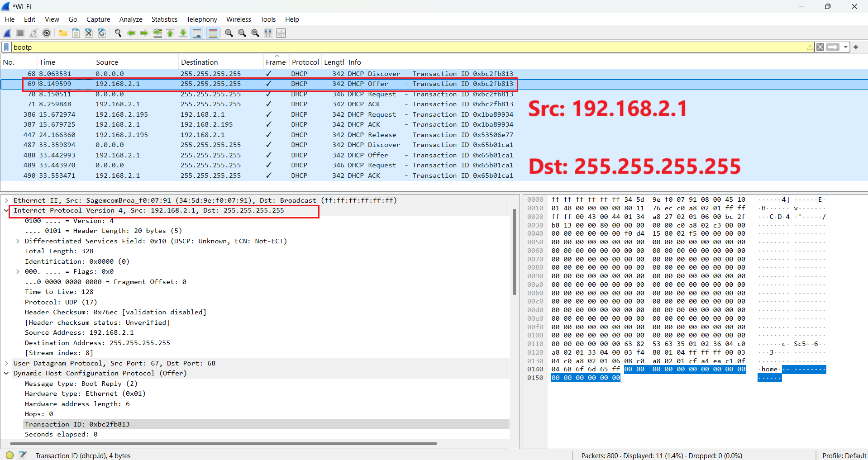Zoom in on packet text
Image resolution: width=868 pixels, height=460 pixels.
(229, 33)
